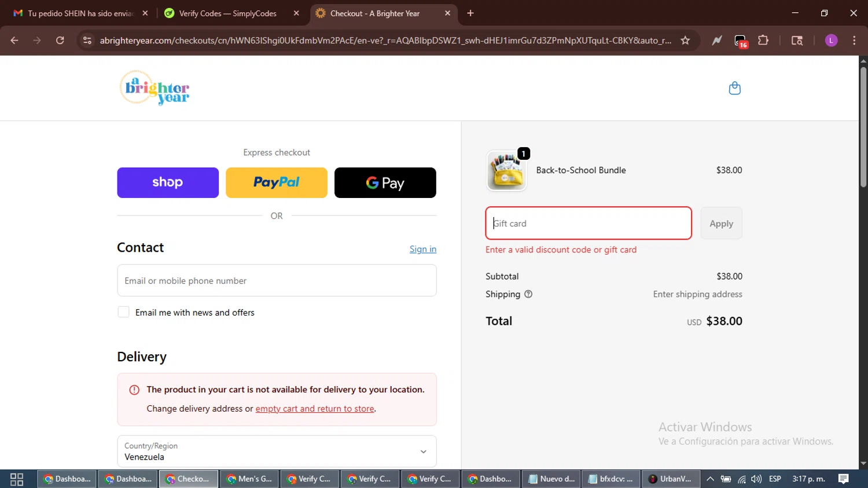The image size is (868, 488).
Task: Close the SimplyCodes Verify Codes tab
Action: [x=296, y=13]
